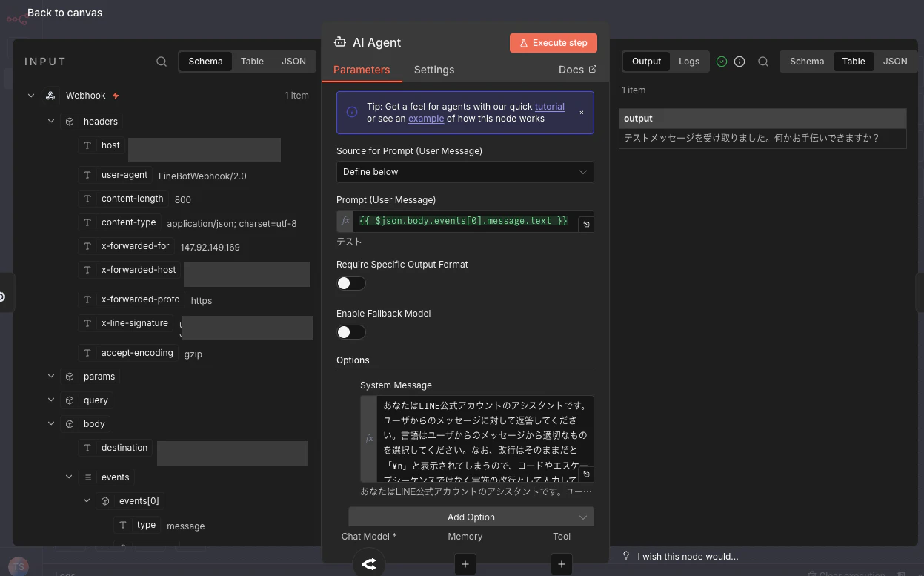
Task: Click the Prompt expression input field
Action: [x=465, y=221]
